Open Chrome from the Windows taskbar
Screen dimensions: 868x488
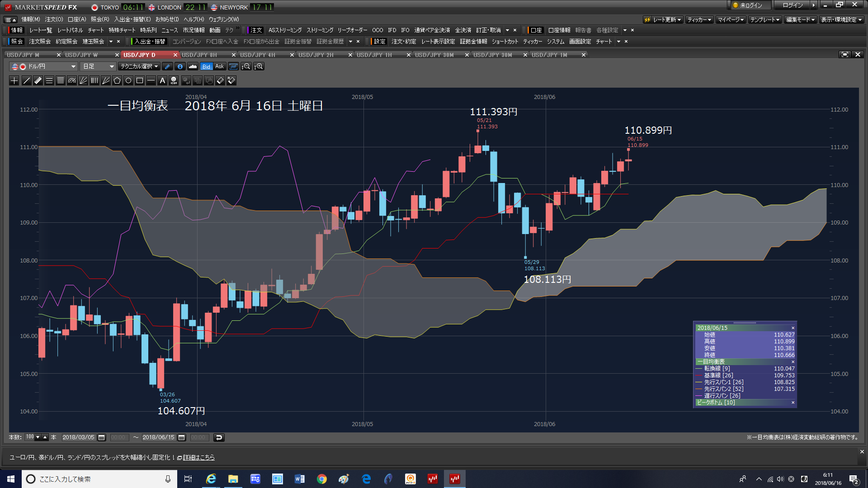tap(322, 479)
